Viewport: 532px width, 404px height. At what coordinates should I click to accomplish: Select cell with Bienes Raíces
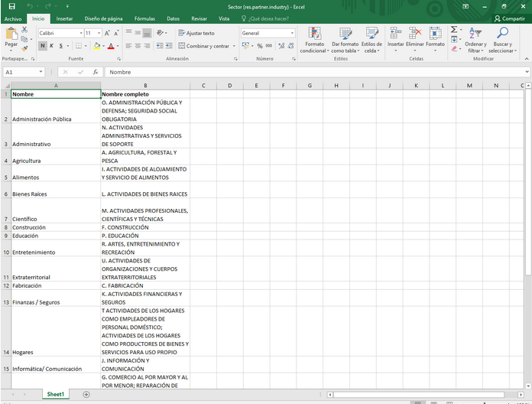[56, 190]
